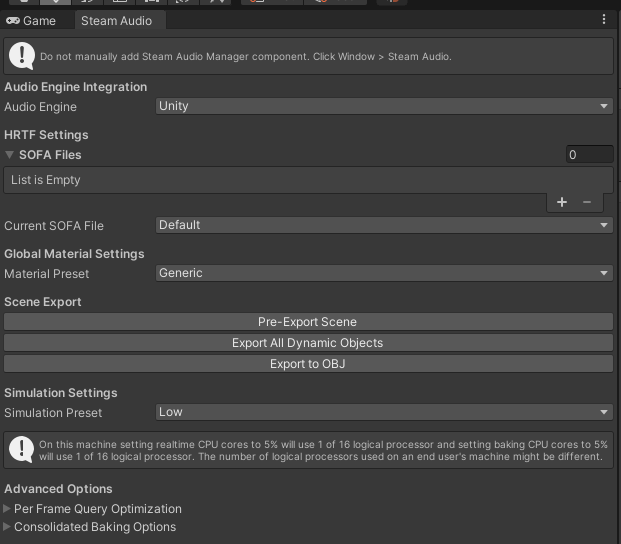Open the Audio Engine dropdown

pyautogui.click(x=384, y=106)
